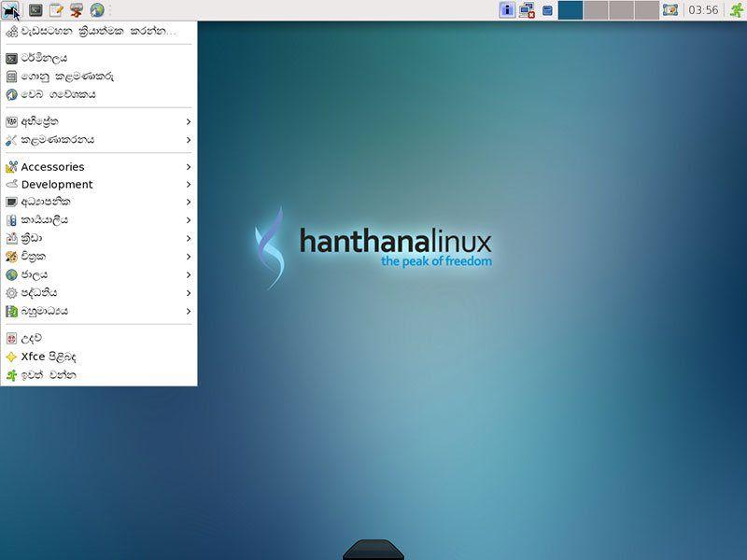The height and width of the screenshot is (560, 747).
Task: Click the red launcher icon beside the globe
Action: click(77, 9)
